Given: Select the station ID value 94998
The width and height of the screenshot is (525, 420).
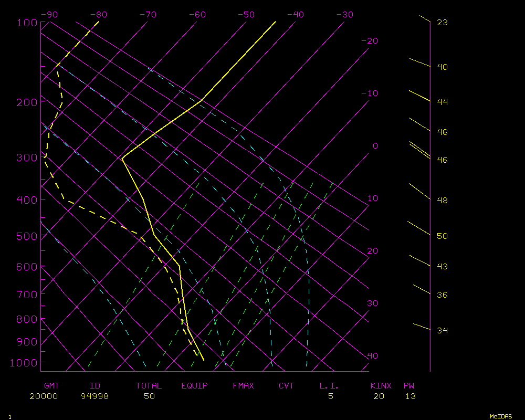Looking at the screenshot, I should [94, 396].
